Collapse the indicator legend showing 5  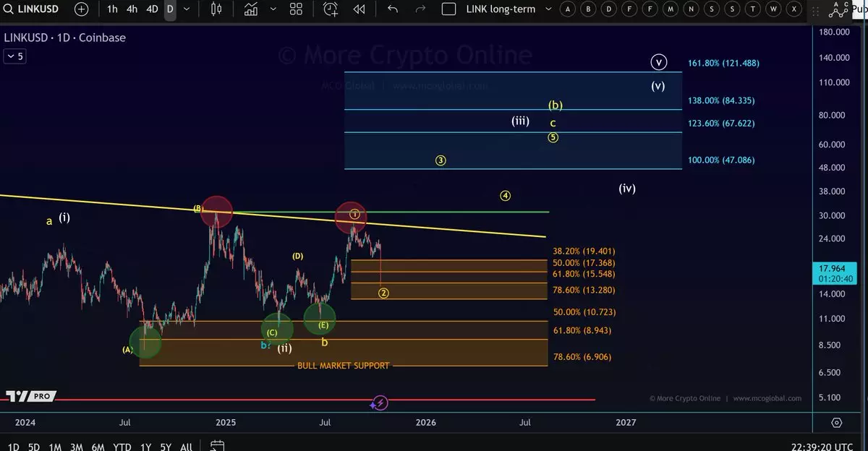pos(14,56)
